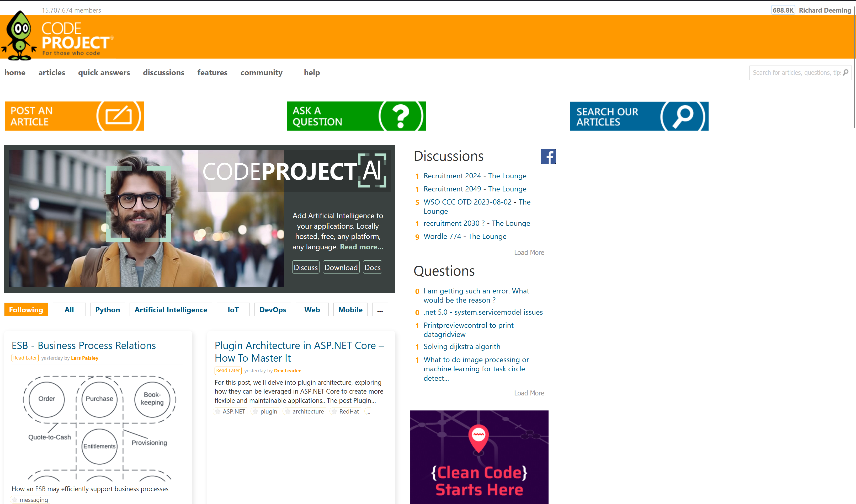Open WSO CCC OTD 2023-08-02 discussion
Screen dimensions: 856x504
point(477,206)
